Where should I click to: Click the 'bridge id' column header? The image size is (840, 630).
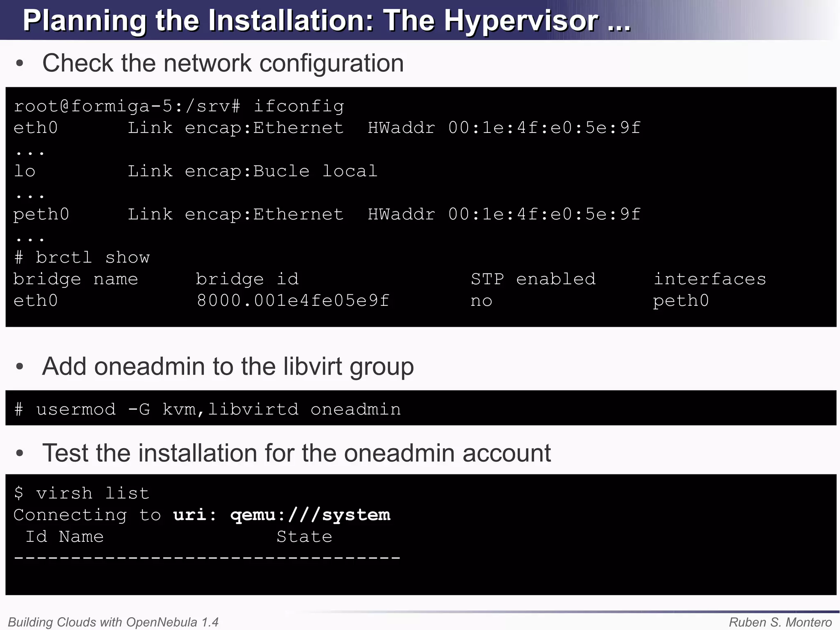coord(247,279)
